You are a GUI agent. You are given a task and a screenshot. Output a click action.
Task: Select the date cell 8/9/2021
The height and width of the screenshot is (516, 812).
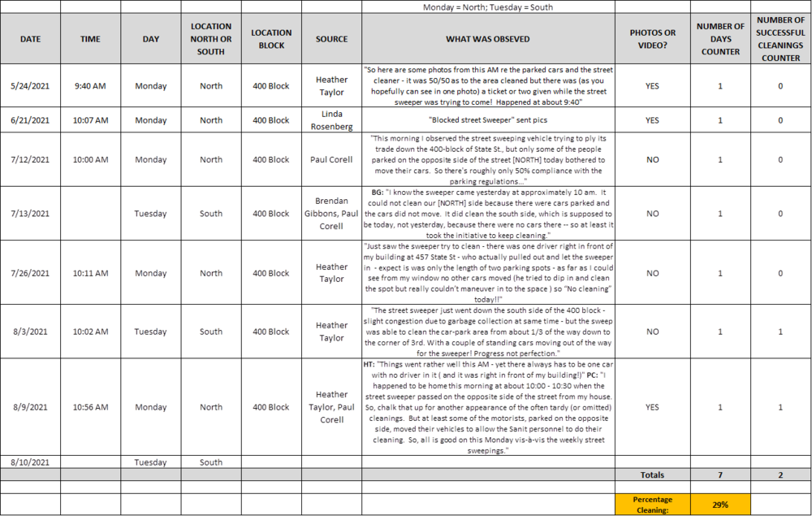(30, 407)
